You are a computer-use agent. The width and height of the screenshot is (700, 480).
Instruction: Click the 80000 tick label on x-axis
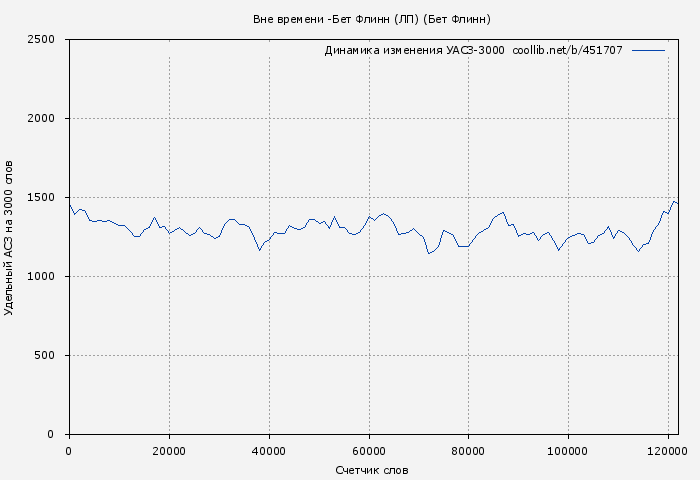point(469,451)
